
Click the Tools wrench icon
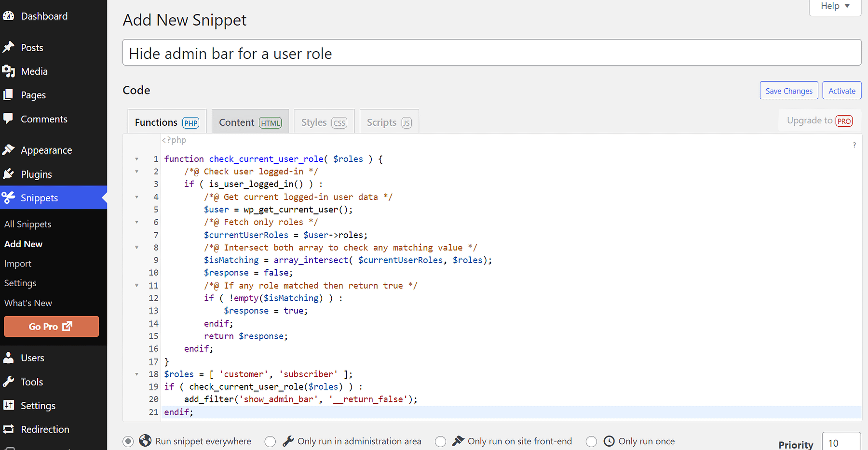(x=8, y=382)
